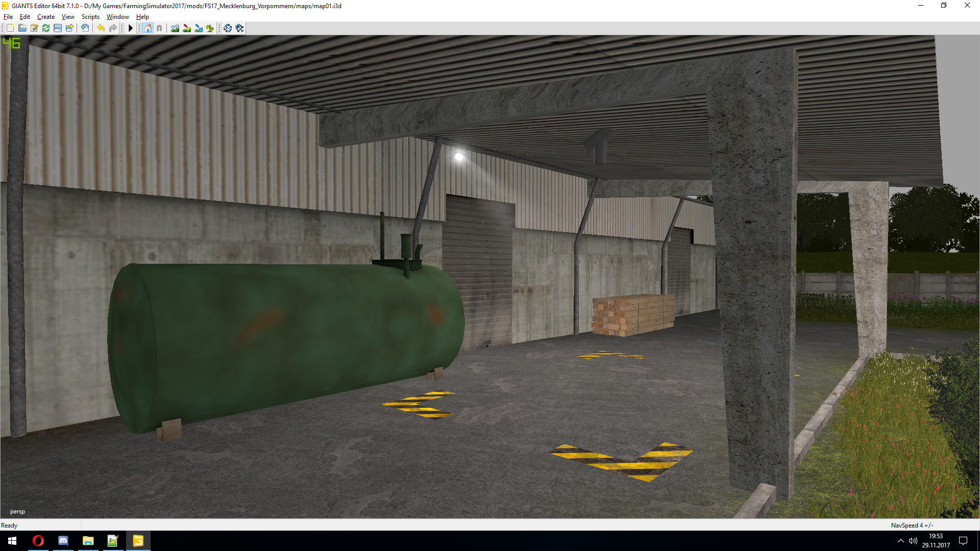Click the persp viewport camera label
Image resolution: width=980 pixels, height=551 pixels.
tap(17, 511)
